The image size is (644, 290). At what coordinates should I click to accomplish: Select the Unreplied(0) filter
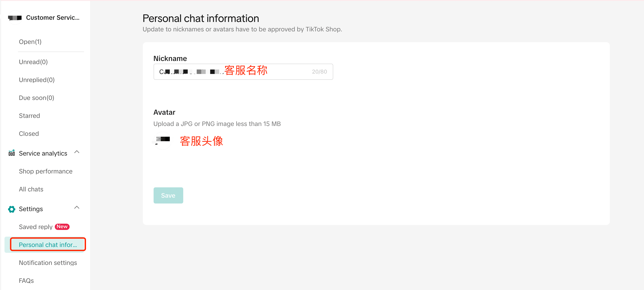(x=37, y=80)
